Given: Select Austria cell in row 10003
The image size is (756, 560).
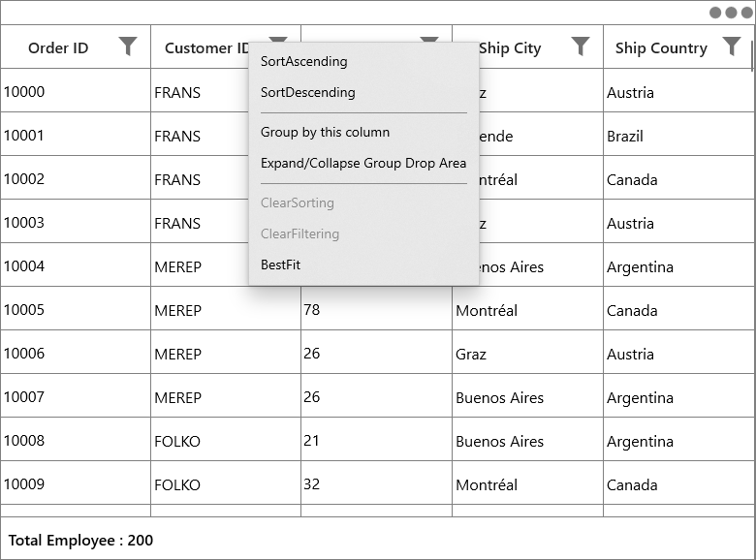Looking at the screenshot, I should pyautogui.click(x=678, y=221).
